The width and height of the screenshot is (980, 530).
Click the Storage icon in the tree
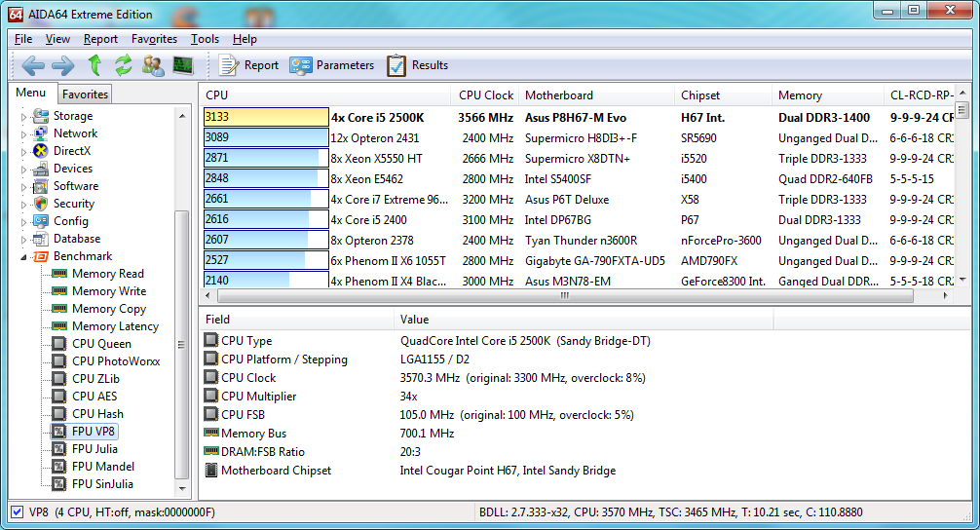coord(41,116)
